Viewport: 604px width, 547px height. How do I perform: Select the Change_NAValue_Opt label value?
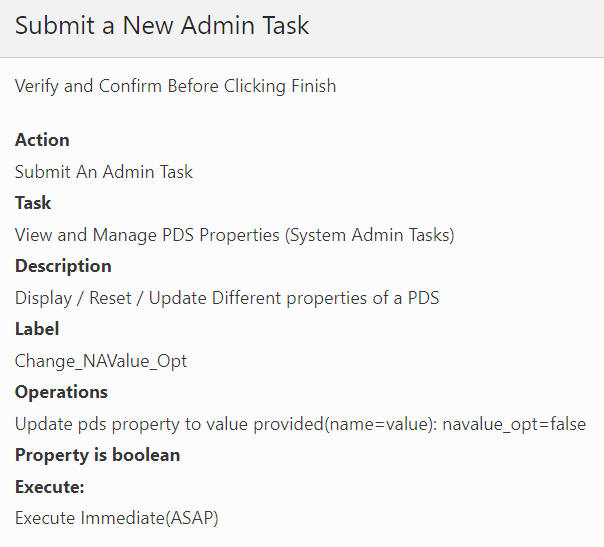coord(101,361)
